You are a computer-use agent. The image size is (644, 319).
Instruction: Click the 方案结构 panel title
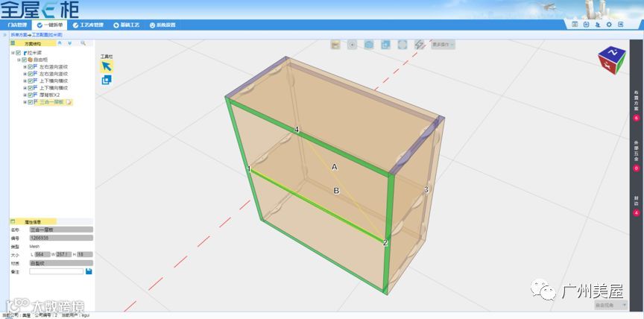tap(33, 43)
